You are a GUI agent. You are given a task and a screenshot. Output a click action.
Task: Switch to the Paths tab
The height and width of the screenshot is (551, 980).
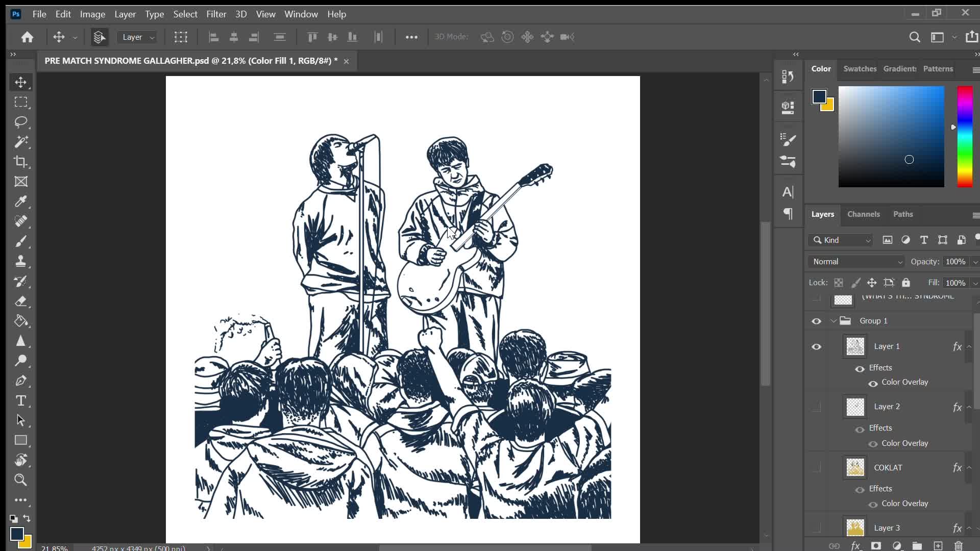[x=903, y=214]
